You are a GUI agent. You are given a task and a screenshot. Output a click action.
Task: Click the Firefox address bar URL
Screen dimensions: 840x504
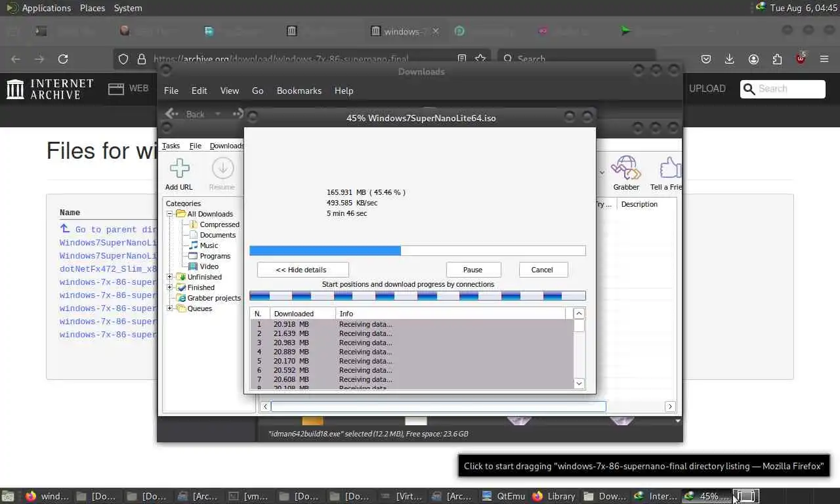point(281,59)
